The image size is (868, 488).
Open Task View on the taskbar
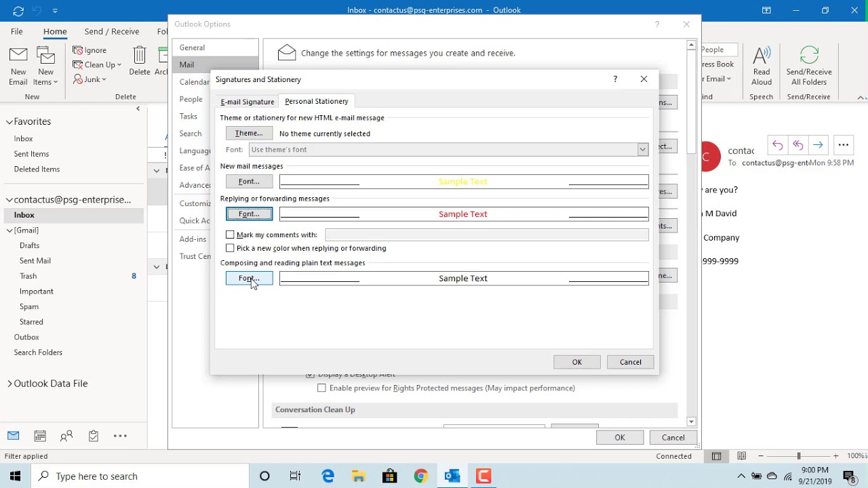tap(295, 476)
